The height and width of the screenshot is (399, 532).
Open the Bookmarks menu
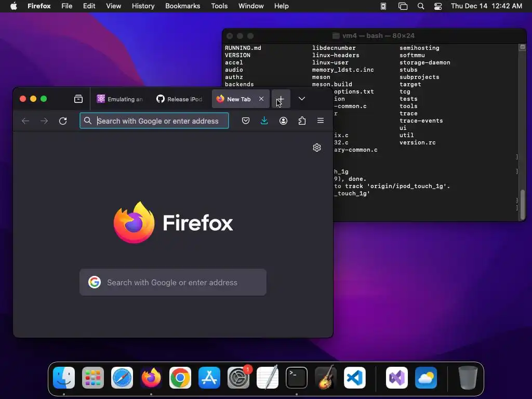182,6
